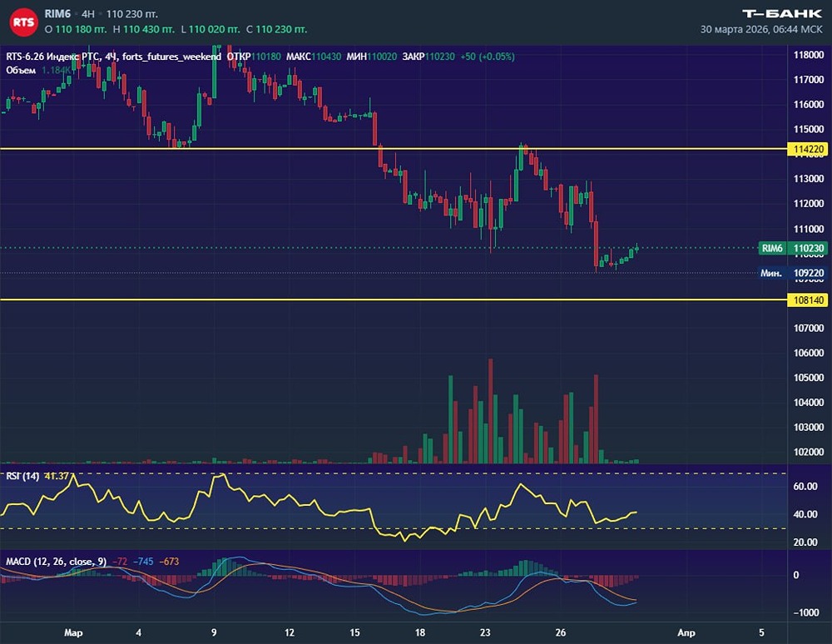Click the 4H timeframe label in header

coord(88,14)
